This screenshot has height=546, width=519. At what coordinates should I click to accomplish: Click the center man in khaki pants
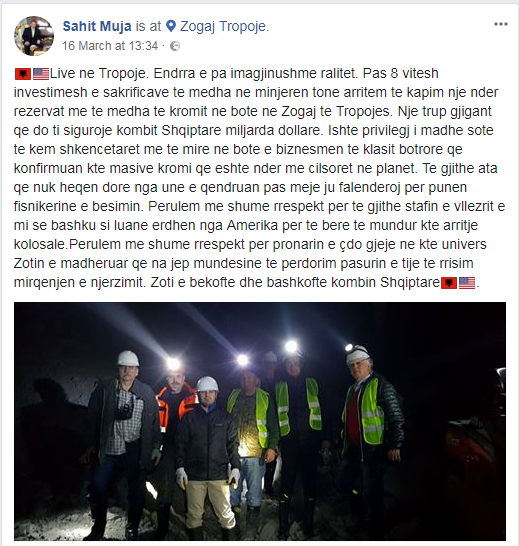coord(208,456)
